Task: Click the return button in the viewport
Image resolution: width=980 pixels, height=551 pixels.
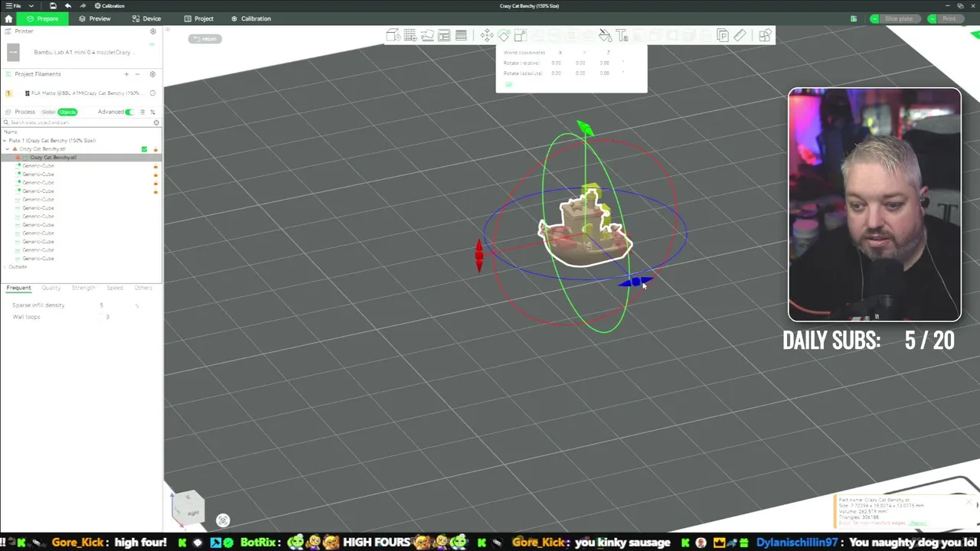Action: [x=205, y=39]
